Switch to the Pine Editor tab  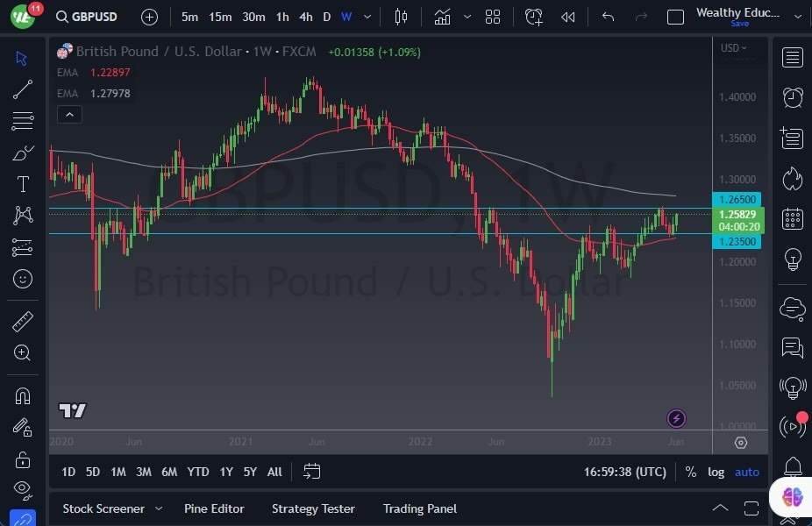214,508
